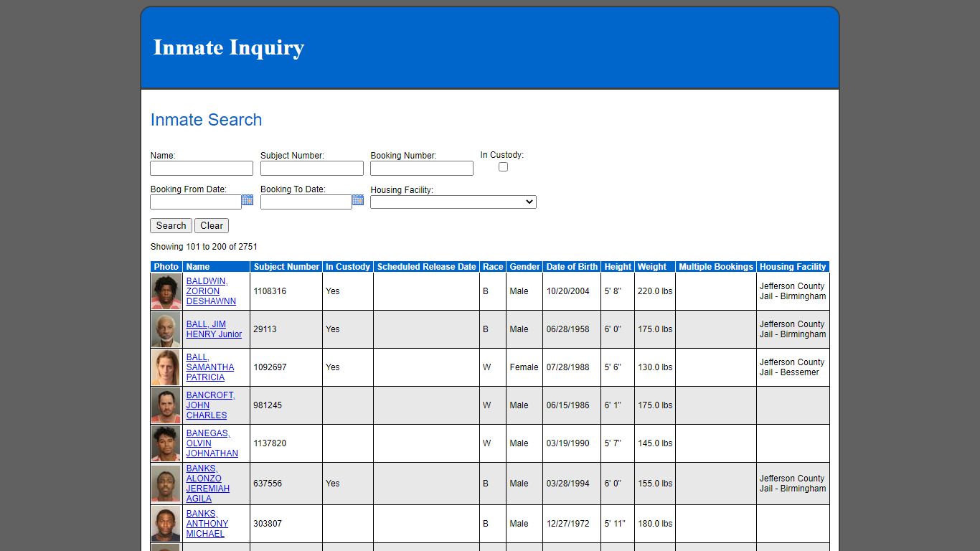Select subject number 1137820 cell
Screen dimensions: 980x551
coord(286,443)
